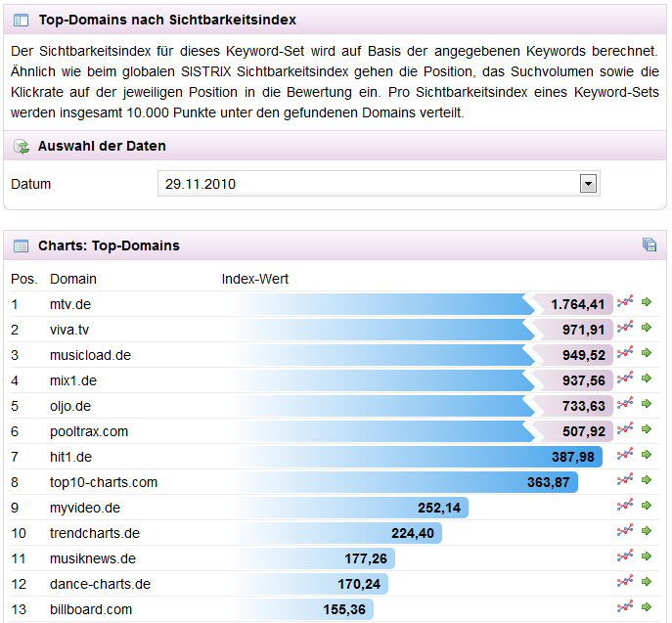Open trend chart icon for oljo.de

(625, 404)
